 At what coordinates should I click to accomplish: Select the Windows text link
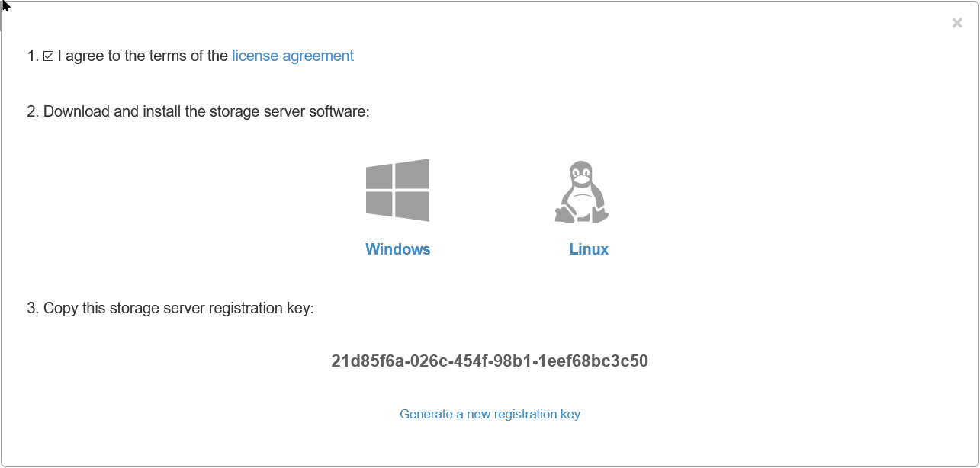click(x=398, y=249)
